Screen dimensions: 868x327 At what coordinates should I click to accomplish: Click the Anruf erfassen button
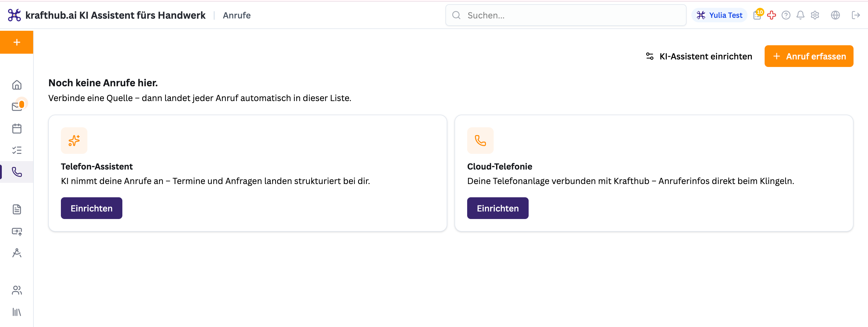coord(809,56)
